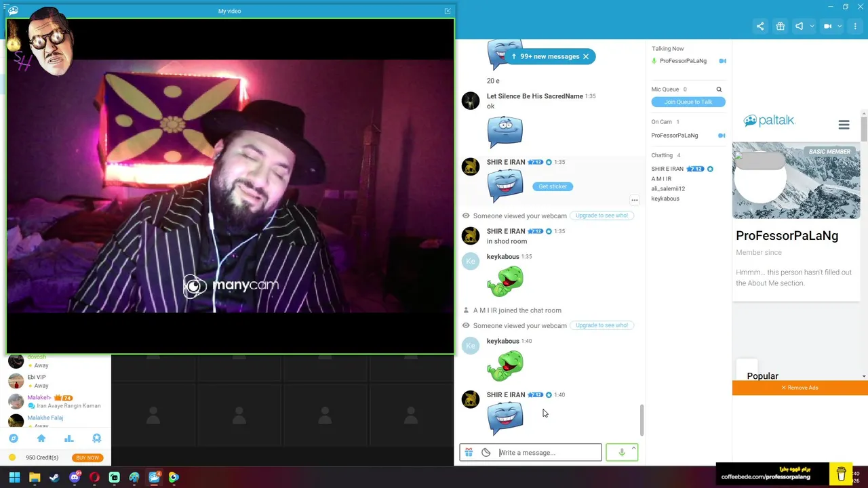The image size is (868, 488).
Task: View ProFessorPaLaNg cam under Talking Now
Action: click(x=722, y=61)
